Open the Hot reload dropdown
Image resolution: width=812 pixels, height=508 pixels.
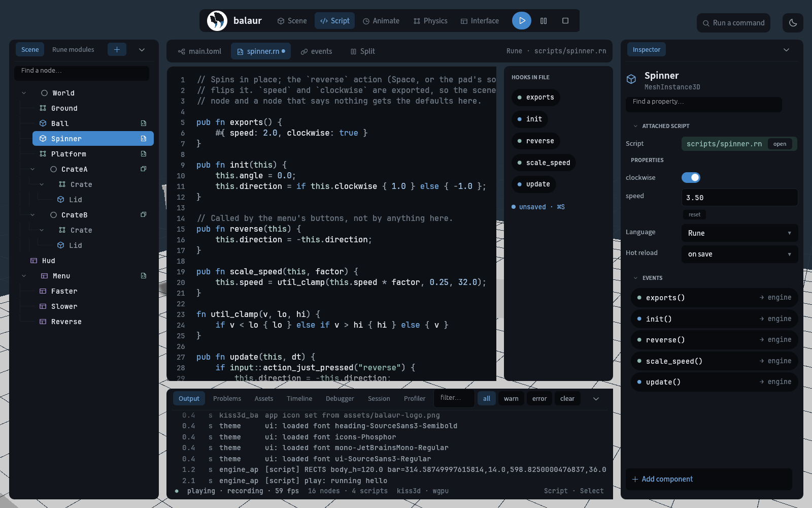(739, 254)
